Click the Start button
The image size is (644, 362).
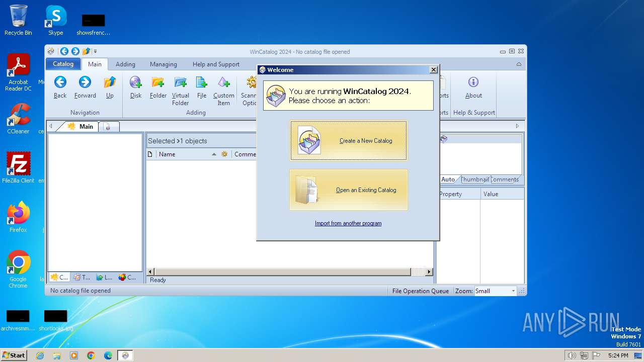coord(14,355)
